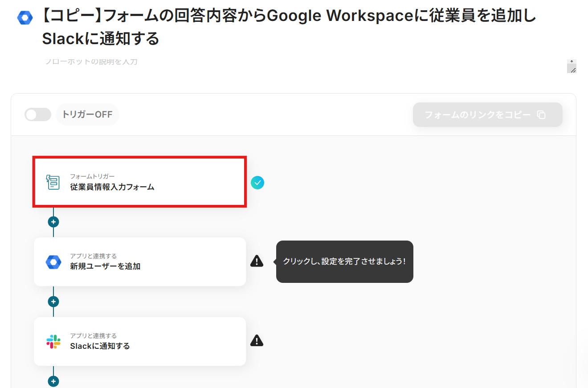Click the description textarea resize handle
The width and height of the screenshot is (588, 388).
pos(573,70)
